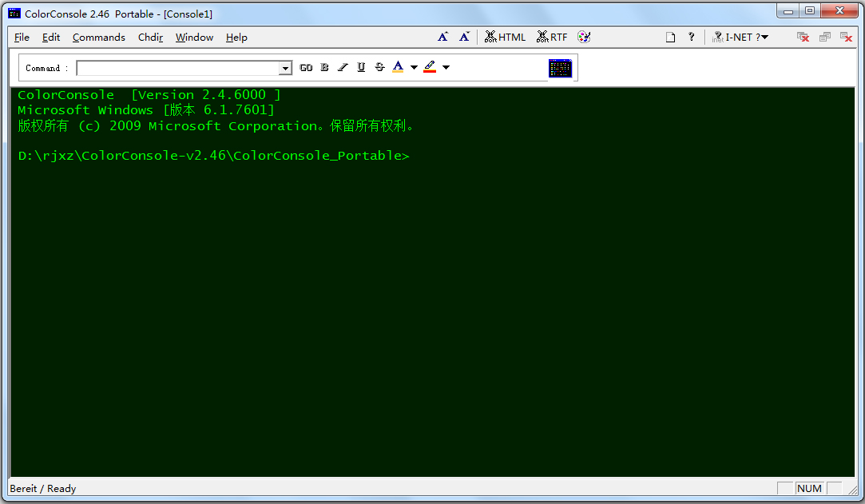Maximize the ColorConsole window

[x=810, y=11]
